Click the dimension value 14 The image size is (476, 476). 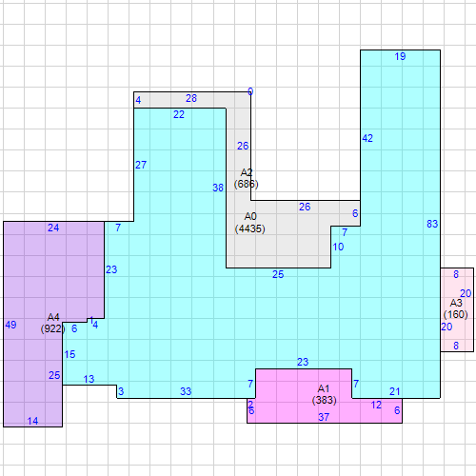32,421
